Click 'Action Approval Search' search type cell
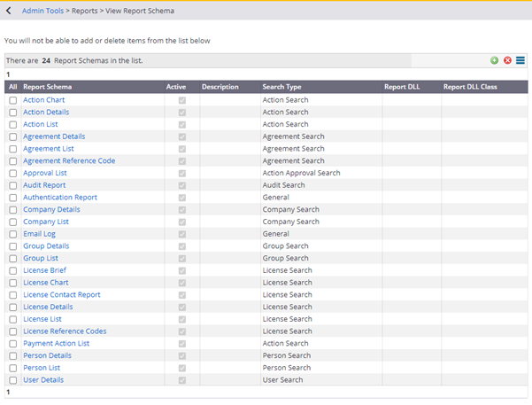This screenshot has height=405, width=532. (301, 173)
